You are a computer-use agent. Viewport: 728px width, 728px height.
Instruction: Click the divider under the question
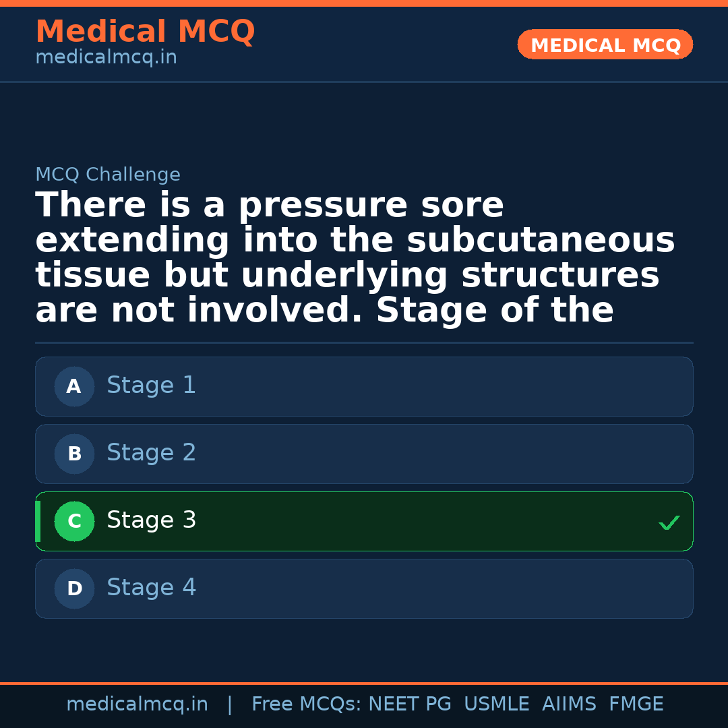(x=364, y=341)
